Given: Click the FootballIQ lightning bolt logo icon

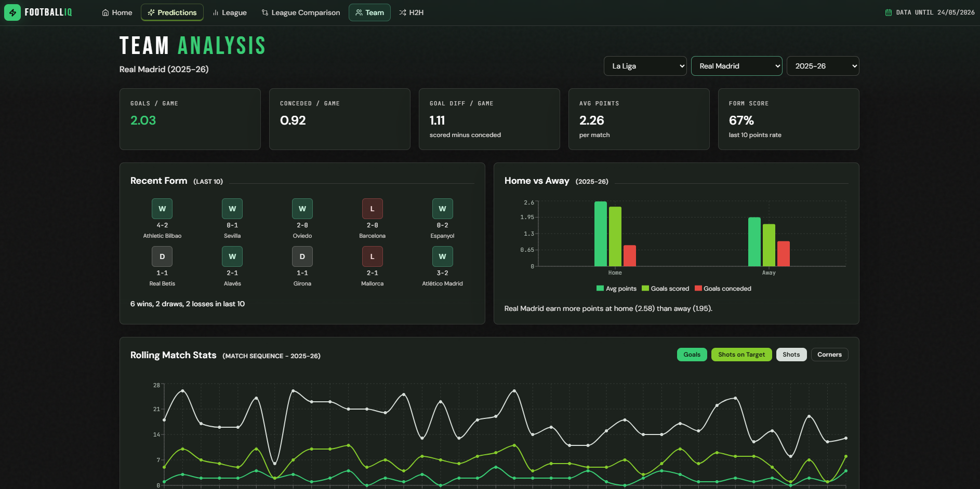Looking at the screenshot, I should [12, 12].
